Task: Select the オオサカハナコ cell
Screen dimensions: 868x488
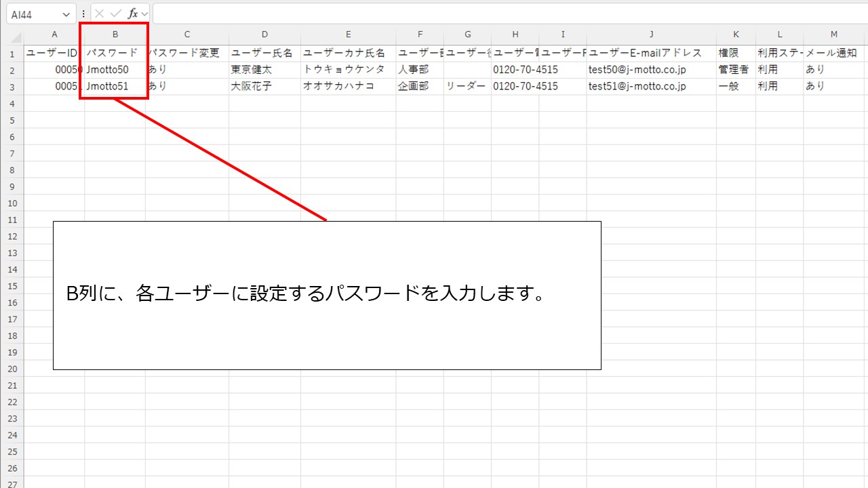Action: (349, 87)
